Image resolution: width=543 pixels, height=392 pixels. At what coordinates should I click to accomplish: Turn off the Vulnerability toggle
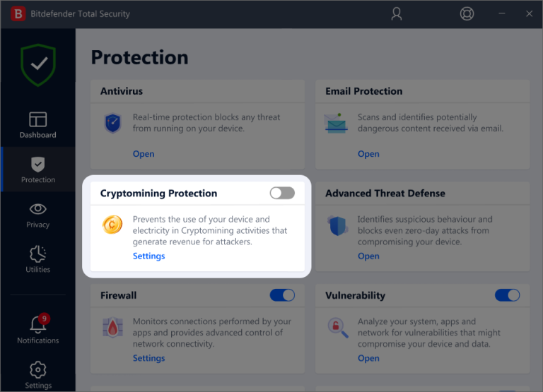(507, 295)
